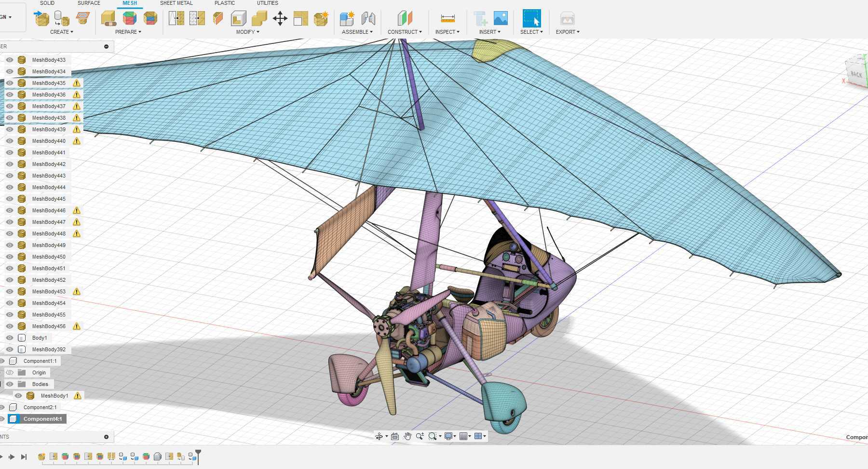The width and height of the screenshot is (868, 469).
Task: Click the Bodies folder item
Action: click(40, 384)
